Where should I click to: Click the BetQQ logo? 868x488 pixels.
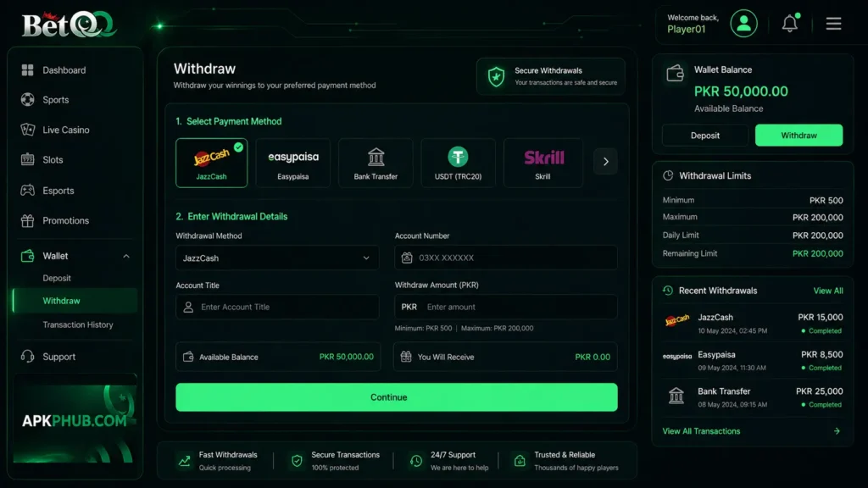pos(69,25)
